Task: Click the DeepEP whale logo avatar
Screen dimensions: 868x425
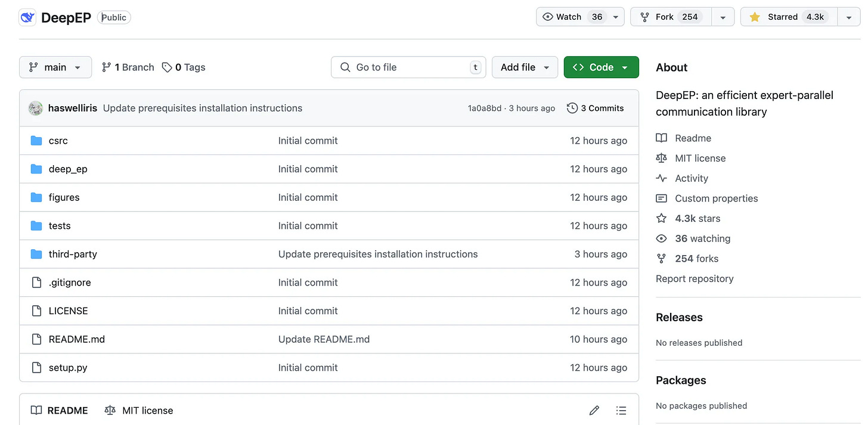Action: [27, 17]
